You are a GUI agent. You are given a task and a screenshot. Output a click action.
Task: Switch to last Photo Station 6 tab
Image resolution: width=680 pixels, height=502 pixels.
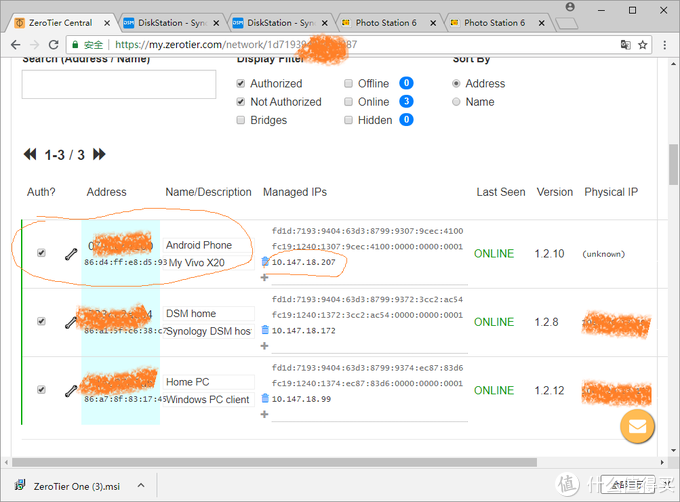pyautogui.click(x=490, y=22)
